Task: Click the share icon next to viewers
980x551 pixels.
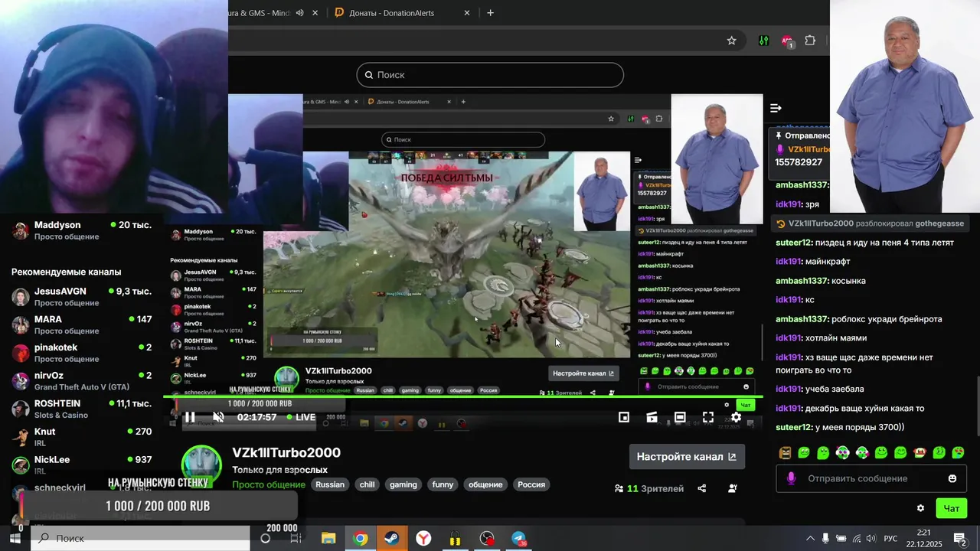Action: [x=702, y=488]
